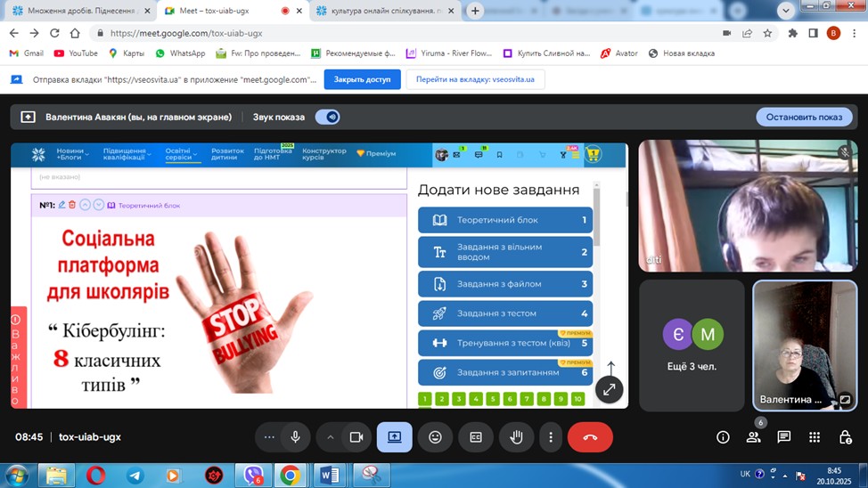Turn on closed captions
Viewport: 868px width, 488px height.
476,437
